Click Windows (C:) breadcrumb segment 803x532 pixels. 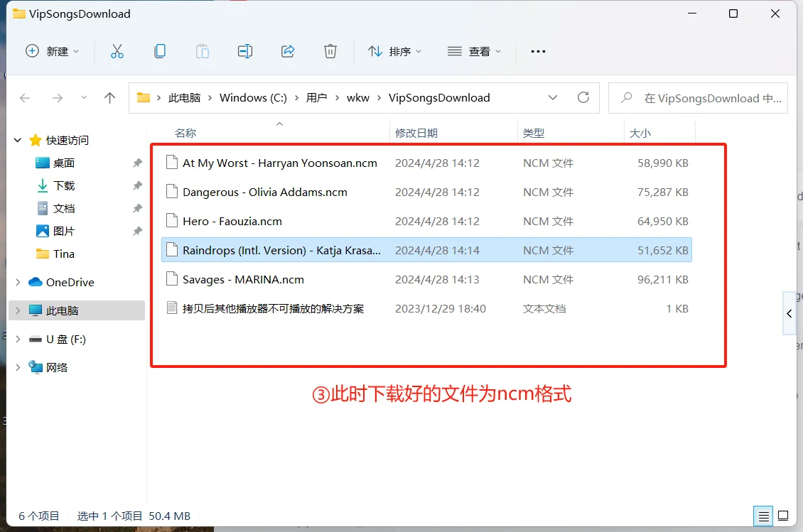(x=253, y=98)
